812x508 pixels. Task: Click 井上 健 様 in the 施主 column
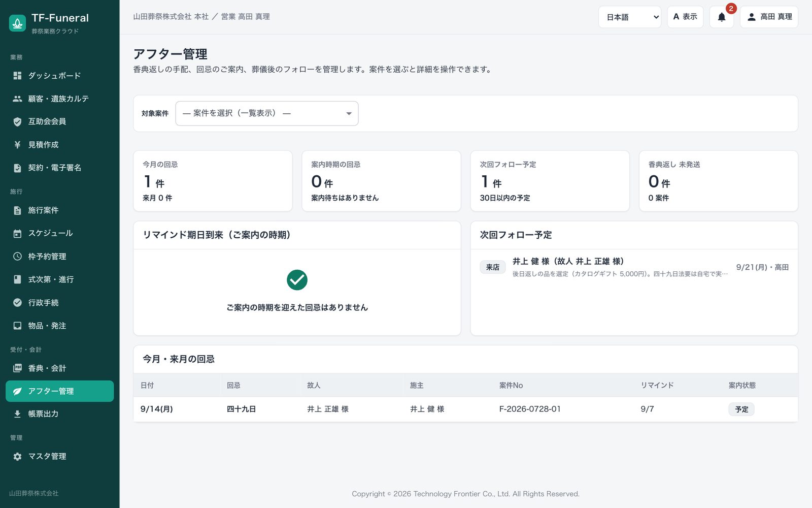coord(427,409)
